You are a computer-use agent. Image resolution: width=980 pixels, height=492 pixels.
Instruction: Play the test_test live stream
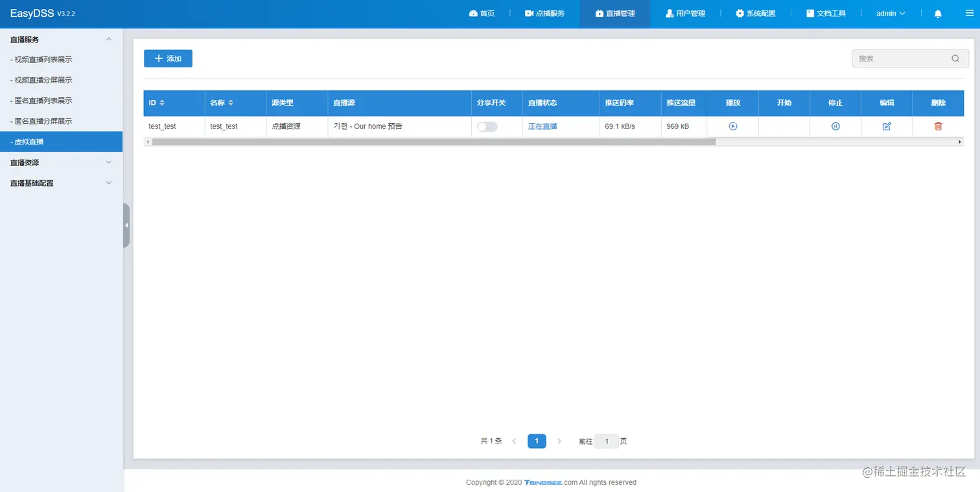coord(732,126)
